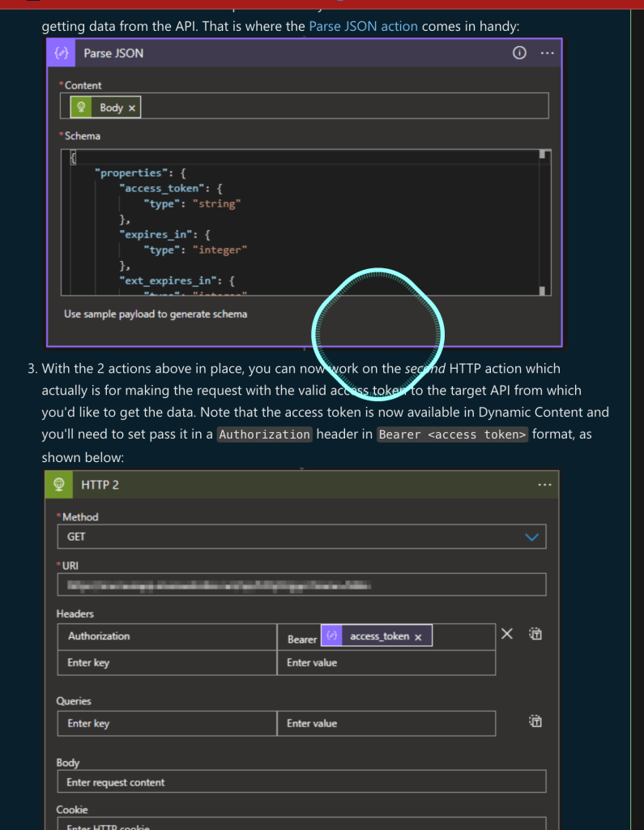Switch Headers to text mode icon
This screenshot has height=830, width=644.
(x=535, y=634)
